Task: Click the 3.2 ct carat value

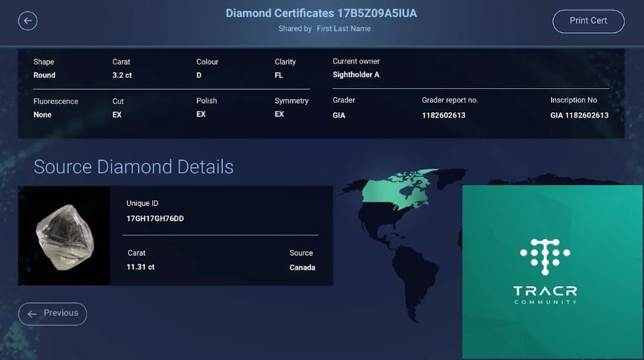Action: pos(122,75)
